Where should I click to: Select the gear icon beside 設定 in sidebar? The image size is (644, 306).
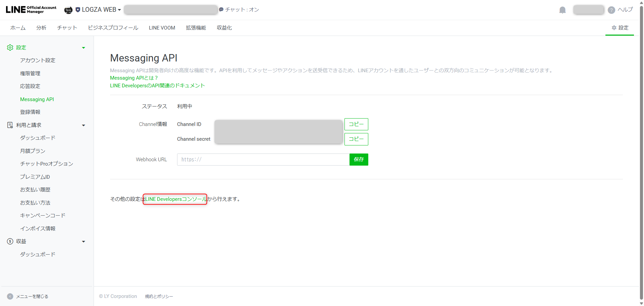click(x=10, y=47)
